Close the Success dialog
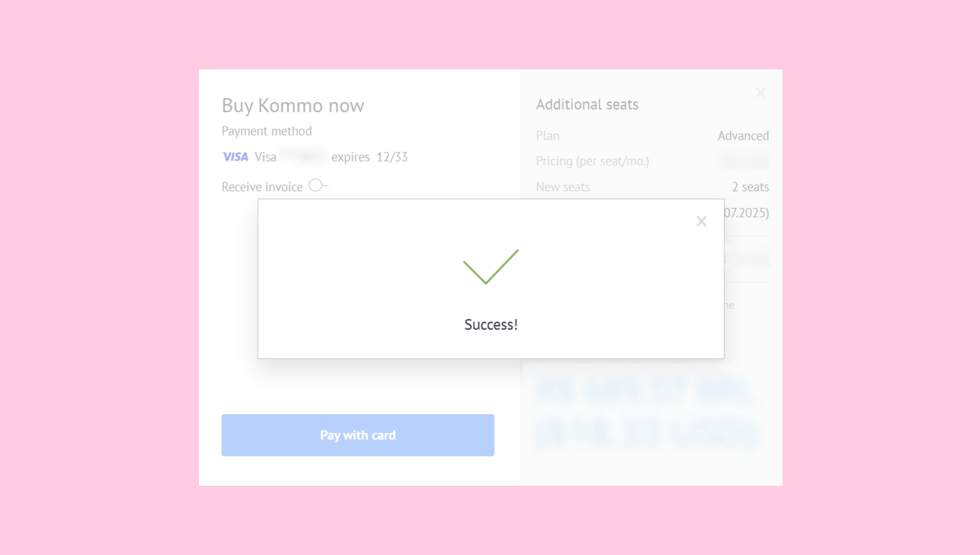Viewport: 980px width, 555px height. (701, 222)
